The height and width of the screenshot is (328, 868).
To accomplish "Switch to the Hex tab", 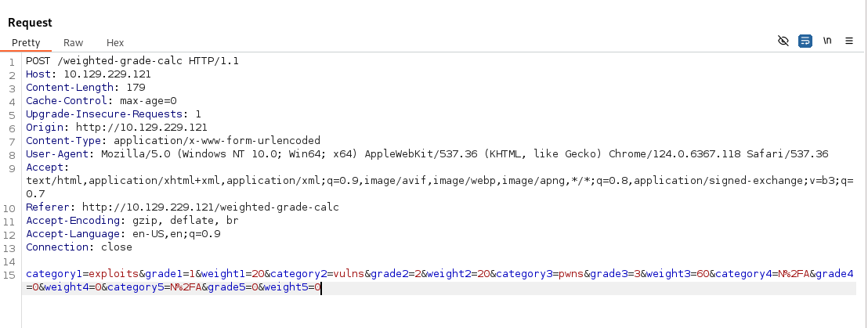I will tap(115, 42).
